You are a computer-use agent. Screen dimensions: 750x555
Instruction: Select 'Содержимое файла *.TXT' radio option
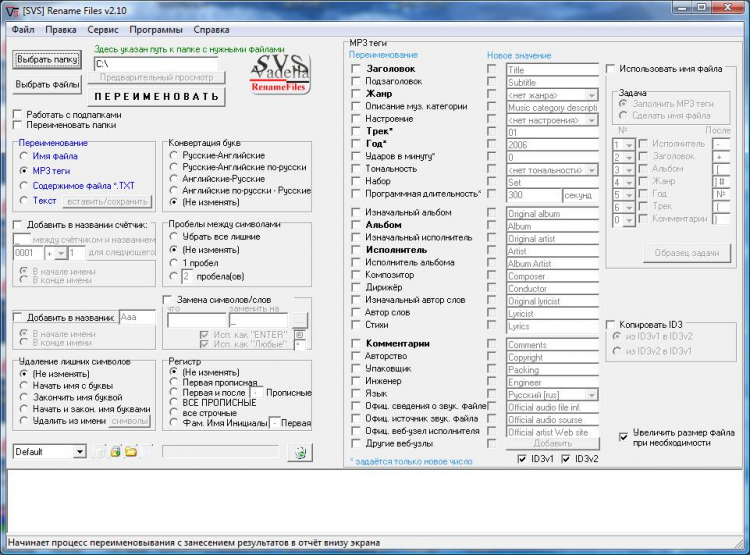[23, 186]
